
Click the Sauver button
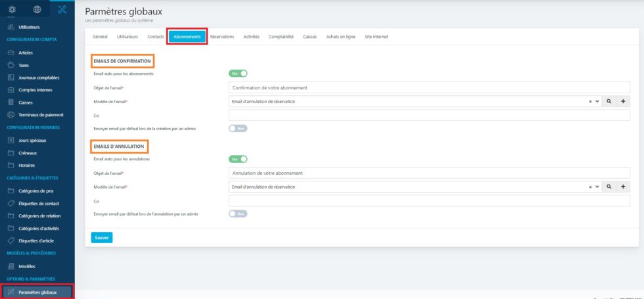102,237
